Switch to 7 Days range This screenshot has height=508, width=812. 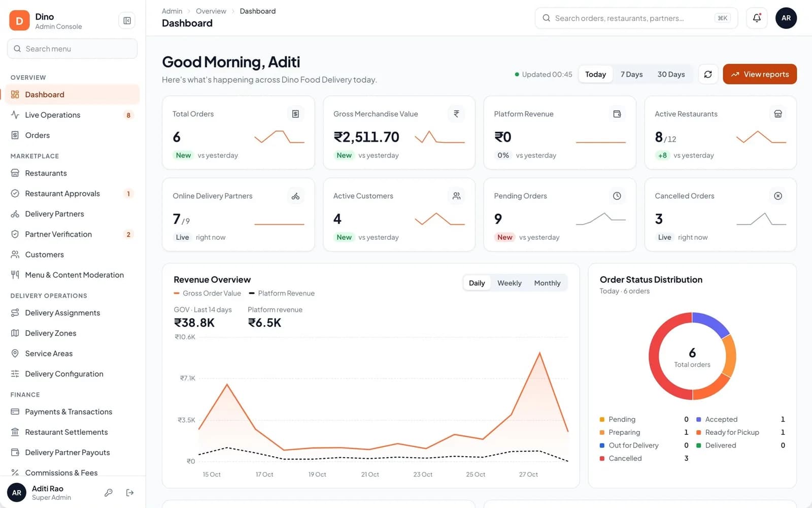pyautogui.click(x=631, y=74)
